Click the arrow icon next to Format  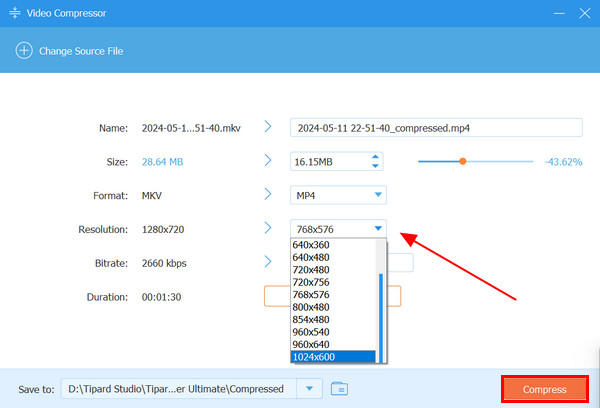(268, 194)
